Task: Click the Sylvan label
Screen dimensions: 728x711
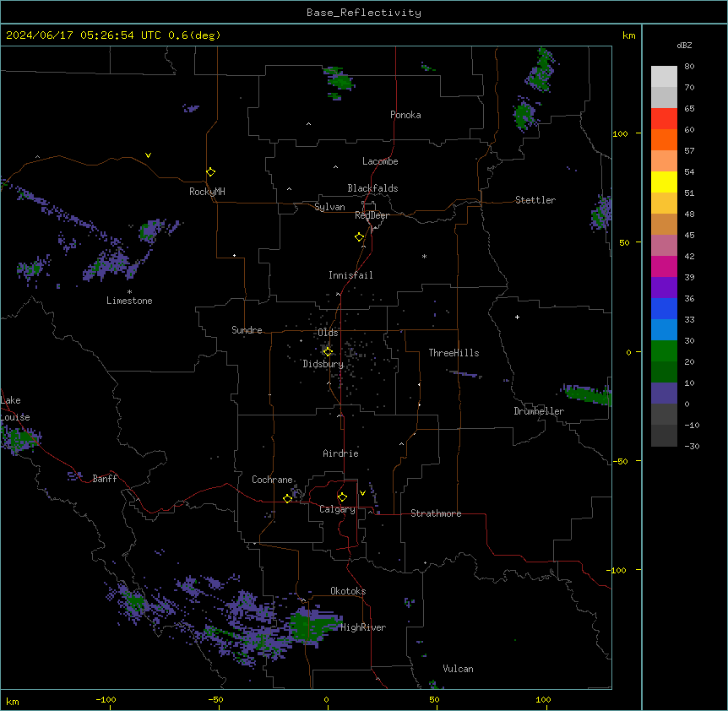Action: 329,207
